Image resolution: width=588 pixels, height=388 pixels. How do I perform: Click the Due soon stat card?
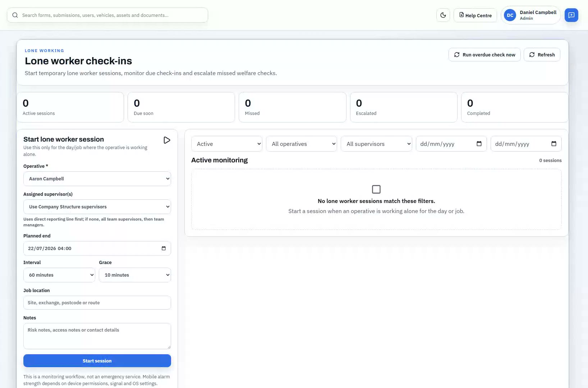pos(181,107)
